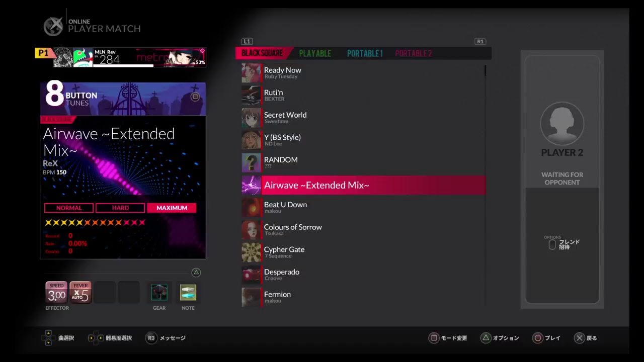Click the Player 2 avatar silhouette

coord(562,124)
